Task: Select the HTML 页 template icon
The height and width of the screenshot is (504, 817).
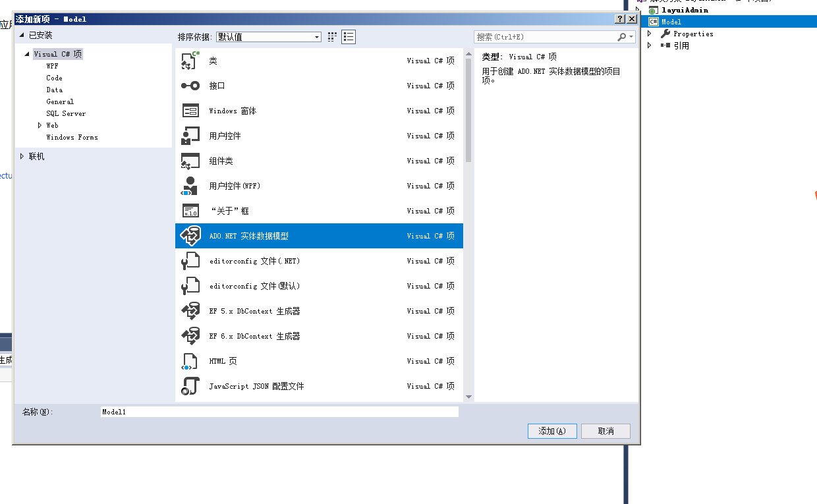Action: 190,361
